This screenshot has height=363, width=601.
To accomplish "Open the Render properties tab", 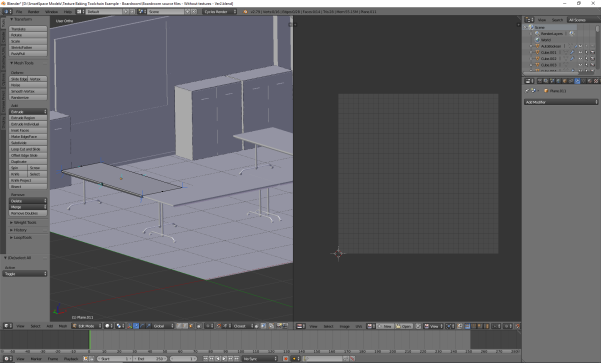I will tap(540, 81).
